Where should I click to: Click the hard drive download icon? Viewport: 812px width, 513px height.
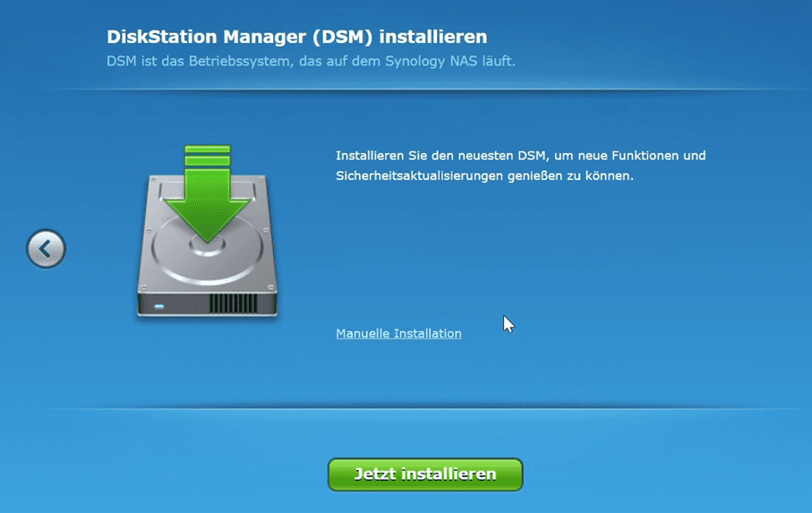point(207,231)
